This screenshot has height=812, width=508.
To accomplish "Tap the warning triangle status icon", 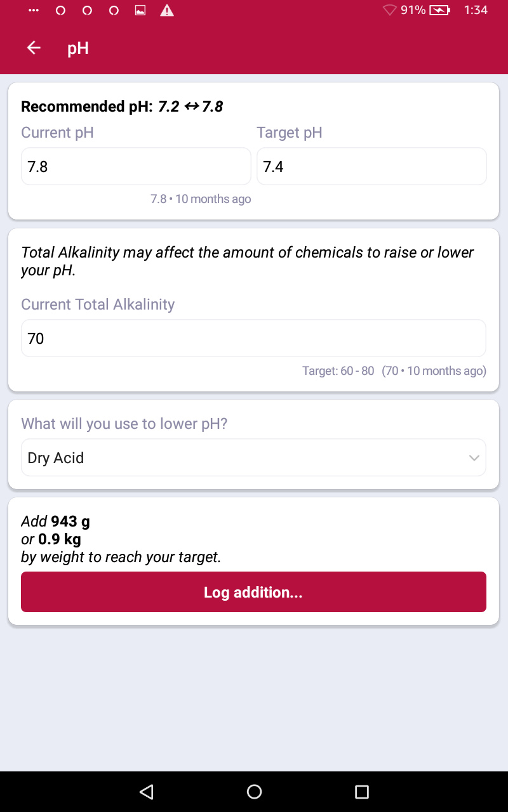I will (x=167, y=11).
